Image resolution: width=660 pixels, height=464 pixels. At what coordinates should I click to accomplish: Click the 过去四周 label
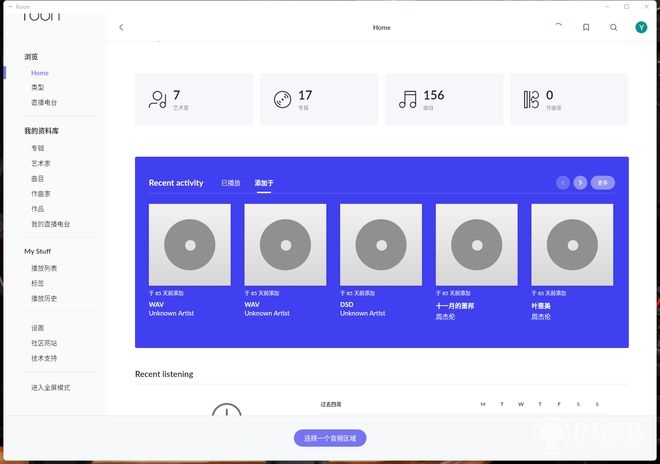[x=331, y=404]
